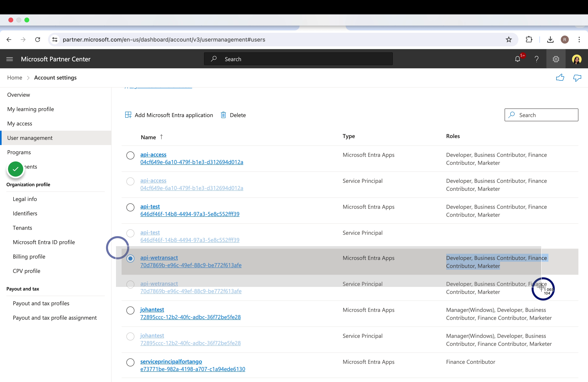Screen dimensions: 588x382
Task: Select the johantest Microsoft Entra Apps radio
Action: coord(130,310)
